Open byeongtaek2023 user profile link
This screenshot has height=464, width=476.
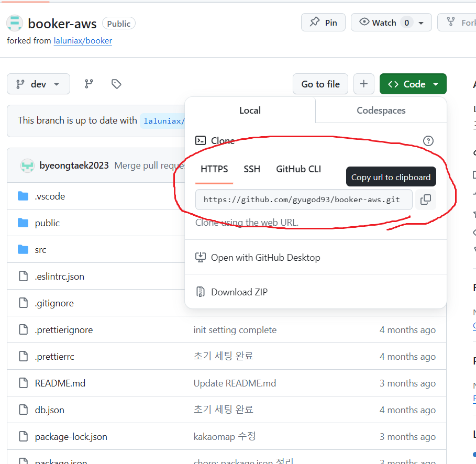[74, 165]
